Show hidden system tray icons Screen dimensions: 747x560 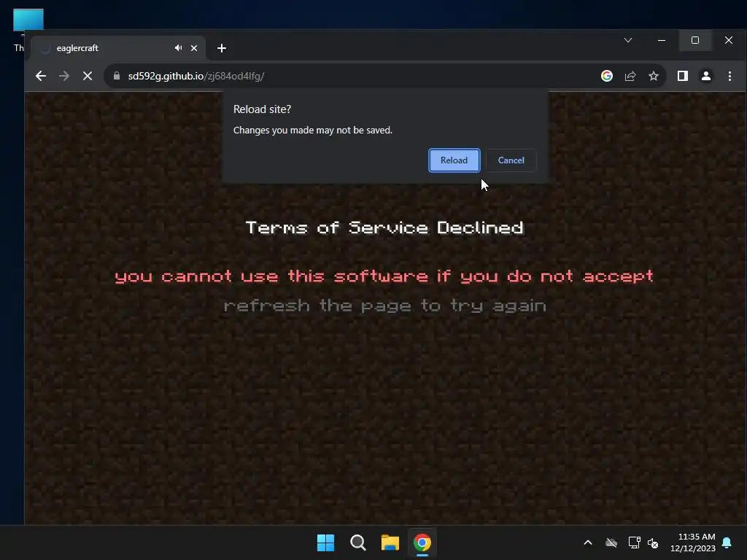588,542
